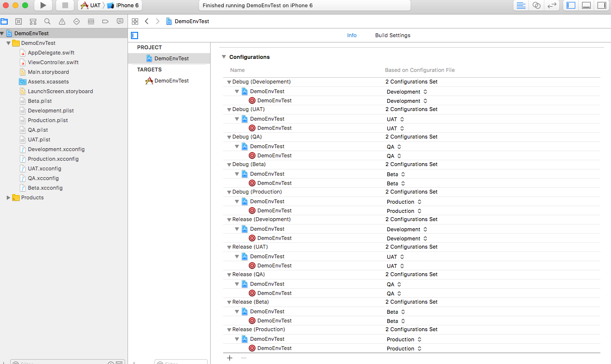Open the Report navigator speech-bubble icon
Image resolution: width=611 pixels, height=364 pixels.
[120, 21]
